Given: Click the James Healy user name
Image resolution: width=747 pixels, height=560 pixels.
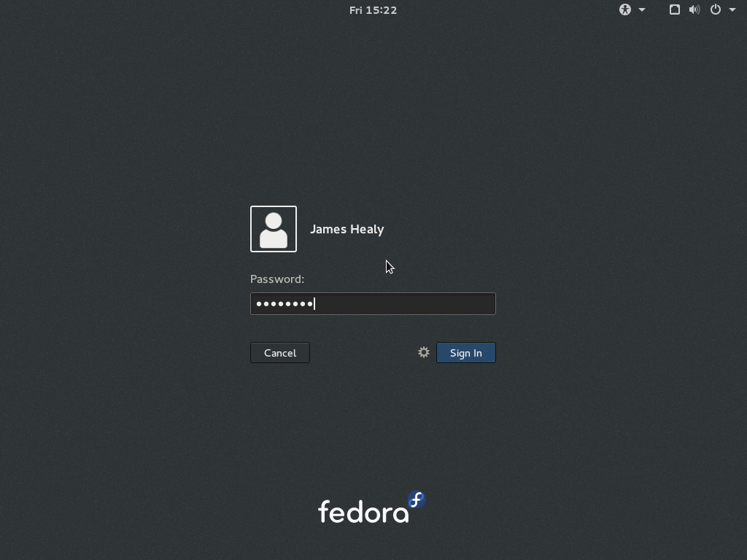Looking at the screenshot, I should click(x=347, y=229).
